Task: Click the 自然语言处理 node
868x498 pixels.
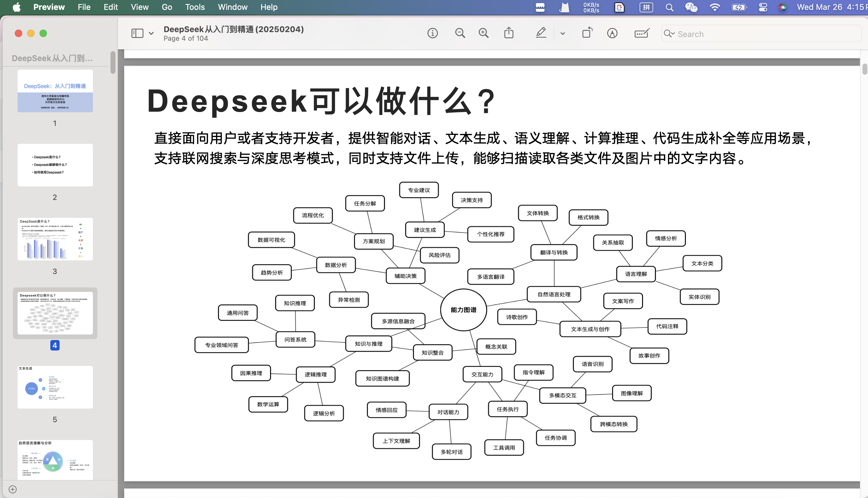Action: (x=554, y=294)
